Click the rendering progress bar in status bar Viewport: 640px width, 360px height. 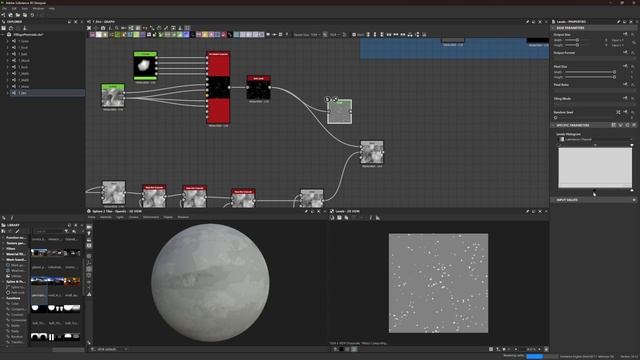542,356
